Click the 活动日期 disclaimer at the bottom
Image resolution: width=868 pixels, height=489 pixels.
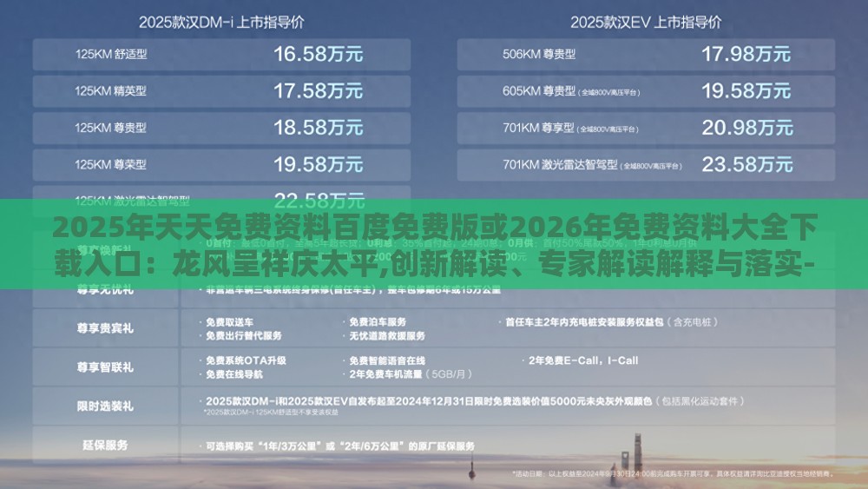[x=673, y=474]
